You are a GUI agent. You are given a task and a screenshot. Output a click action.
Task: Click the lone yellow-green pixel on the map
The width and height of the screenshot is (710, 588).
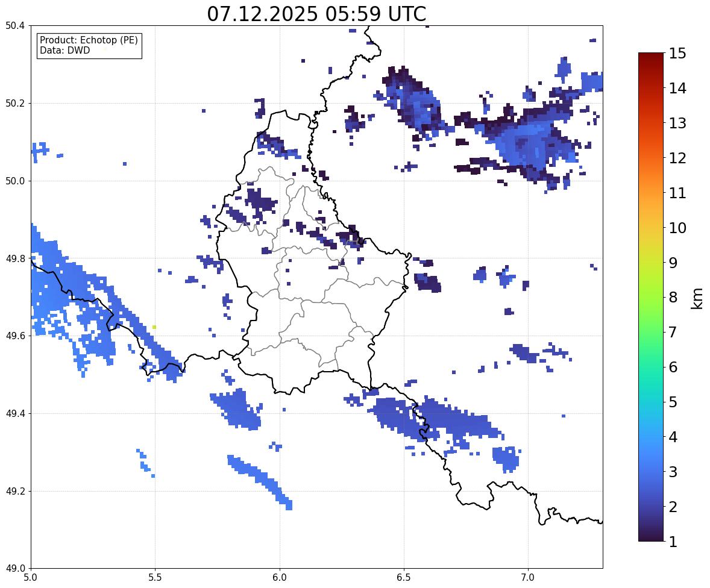tap(154, 327)
